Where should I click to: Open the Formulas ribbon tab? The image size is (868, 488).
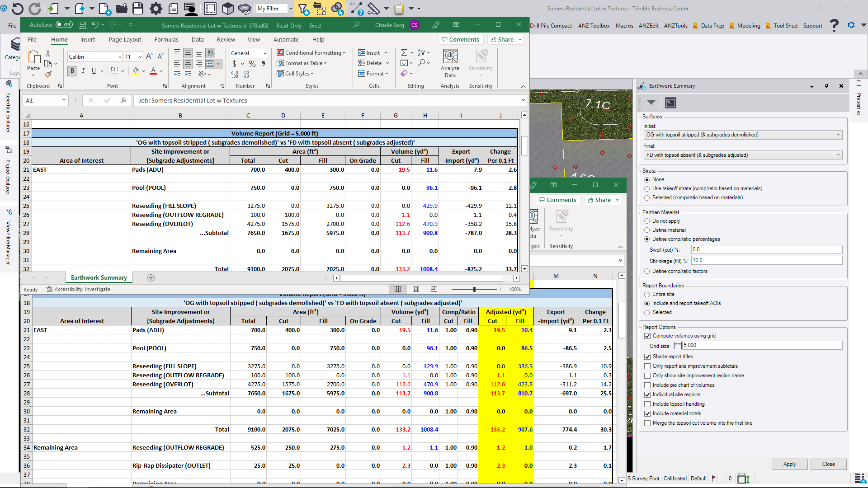pos(166,39)
